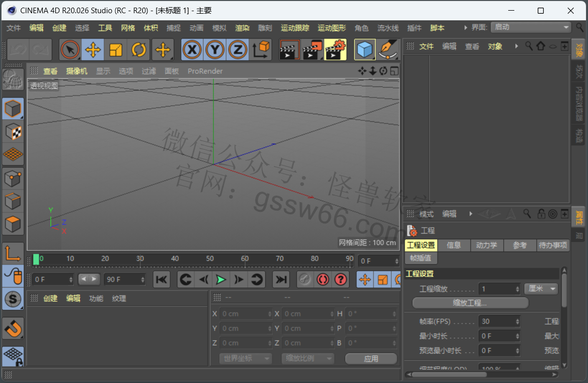The height and width of the screenshot is (383, 588).
Task: Select the Scale tool
Action: [x=116, y=50]
